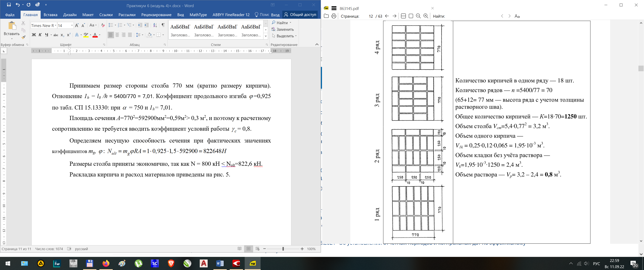
Task: Open the bulleted list dropdown arrow
Action: (x=115, y=25)
